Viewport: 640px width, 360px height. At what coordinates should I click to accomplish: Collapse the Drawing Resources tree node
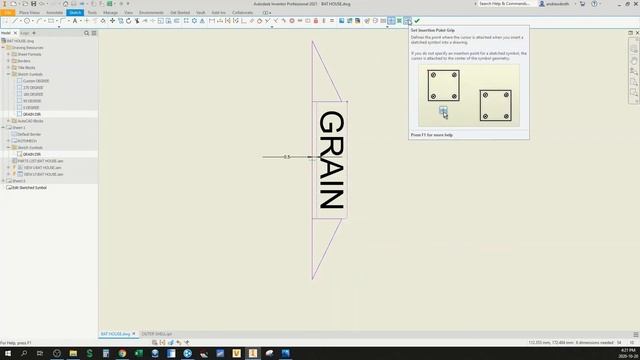(3, 47)
